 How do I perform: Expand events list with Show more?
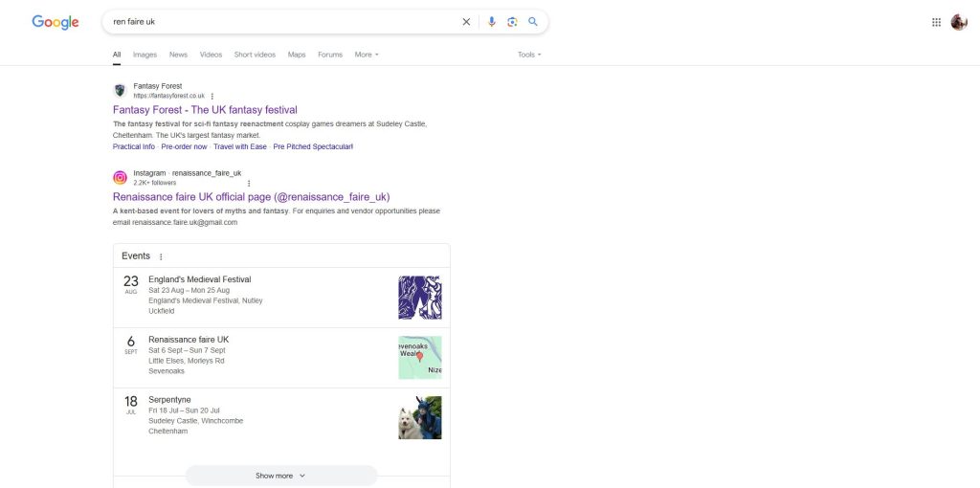[280, 476]
